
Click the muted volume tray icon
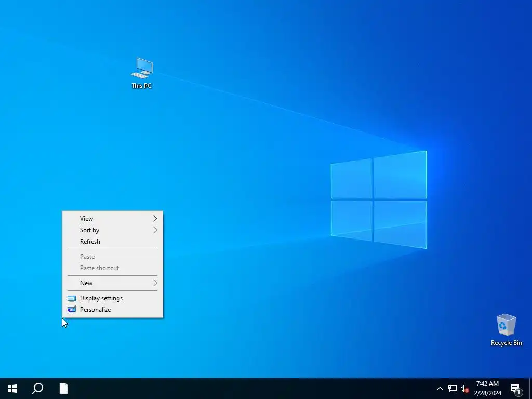tap(464, 389)
